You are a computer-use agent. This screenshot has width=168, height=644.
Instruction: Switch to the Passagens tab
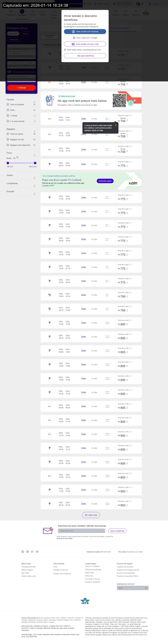(x=22, y=13)
